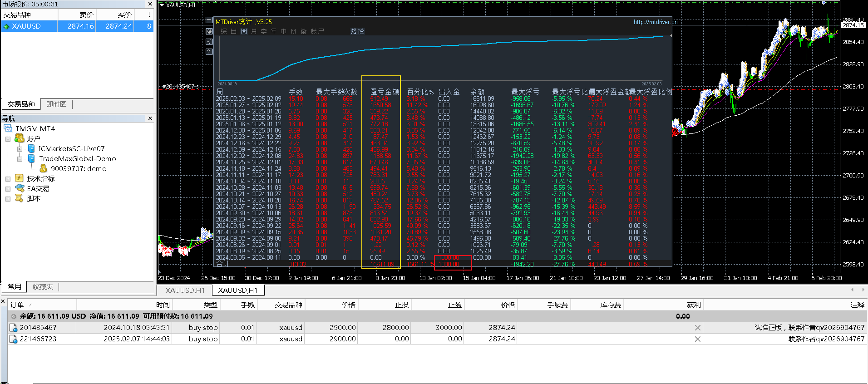Click the √ checkmark icon beside the MTDriver panel
The height and width of the screenshot is (384, 868).
(x=209, y=42)
